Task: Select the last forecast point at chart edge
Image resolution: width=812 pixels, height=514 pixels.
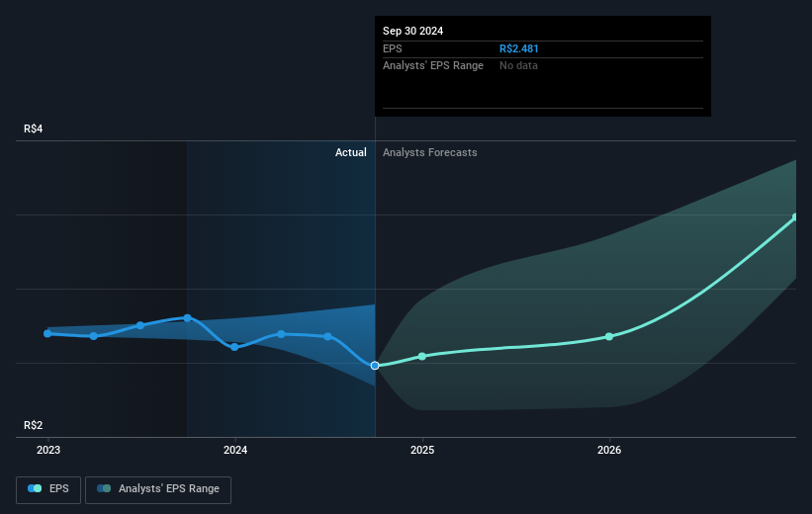Action: tap(795, 217)
